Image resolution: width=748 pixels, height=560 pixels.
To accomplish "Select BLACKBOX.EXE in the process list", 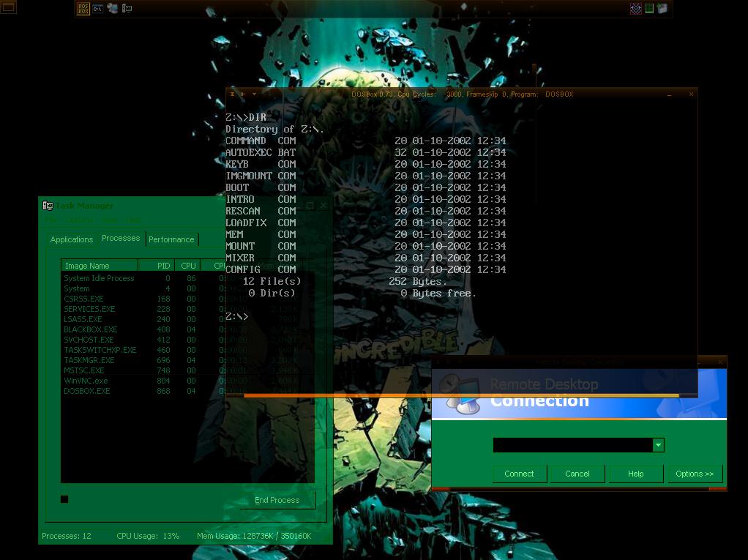I will [x=91, y=329].
